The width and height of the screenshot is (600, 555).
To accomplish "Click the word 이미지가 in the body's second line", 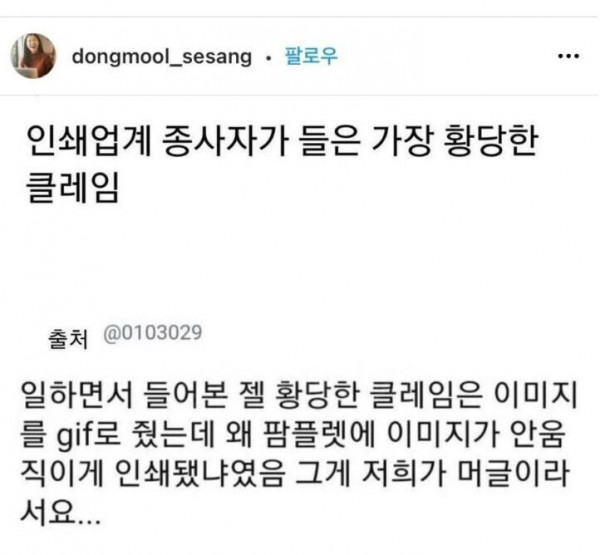I will pos(443,434).
